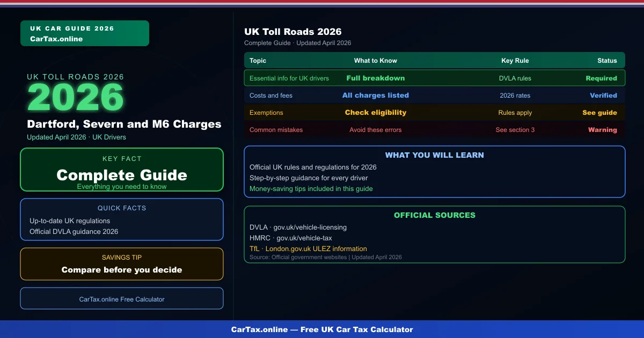Select the Topic column header
Screen dimensions: 644x338
pos(258,61)
